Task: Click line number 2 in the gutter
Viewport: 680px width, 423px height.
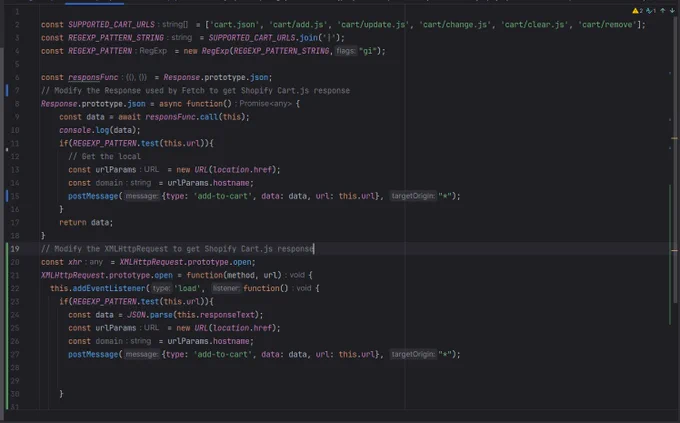Action: coord(17,25)
